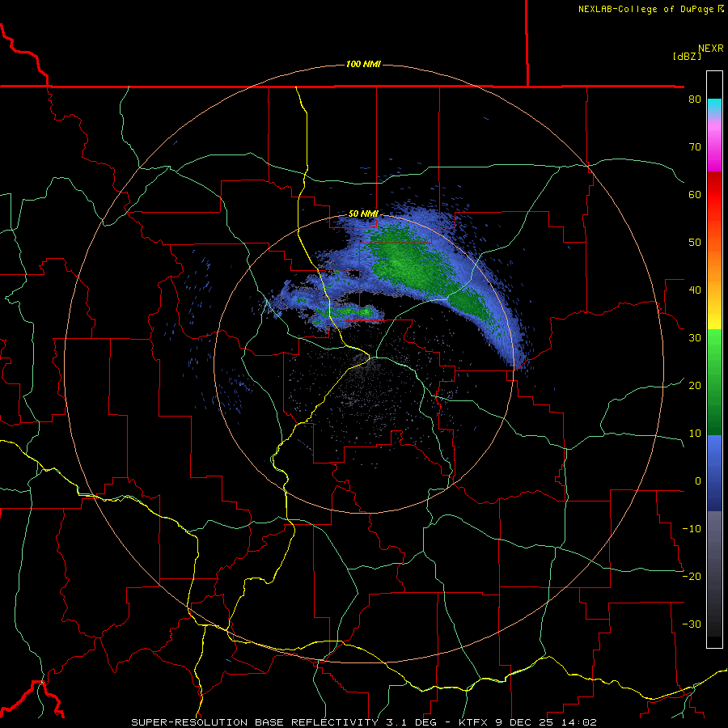Click the 20 dBZ scale value

coord(695,386)
